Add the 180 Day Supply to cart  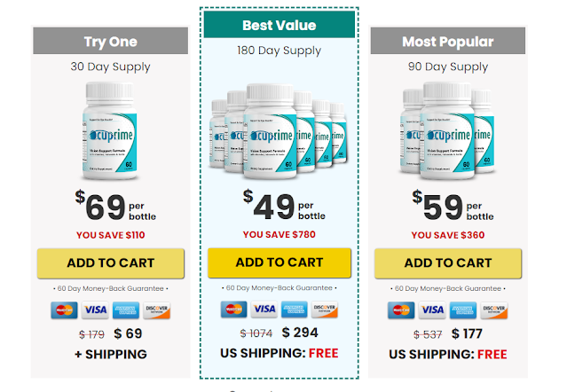click(x=280, y=263)
